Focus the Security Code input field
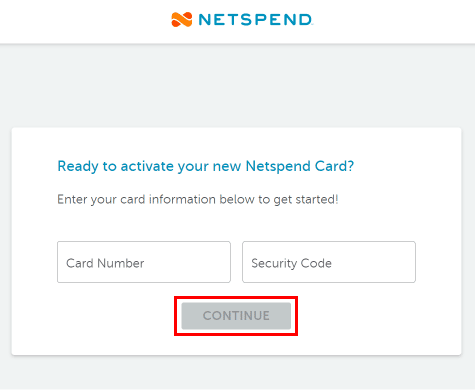Viewport: 475px width, 390px height. tap(329, 262)
